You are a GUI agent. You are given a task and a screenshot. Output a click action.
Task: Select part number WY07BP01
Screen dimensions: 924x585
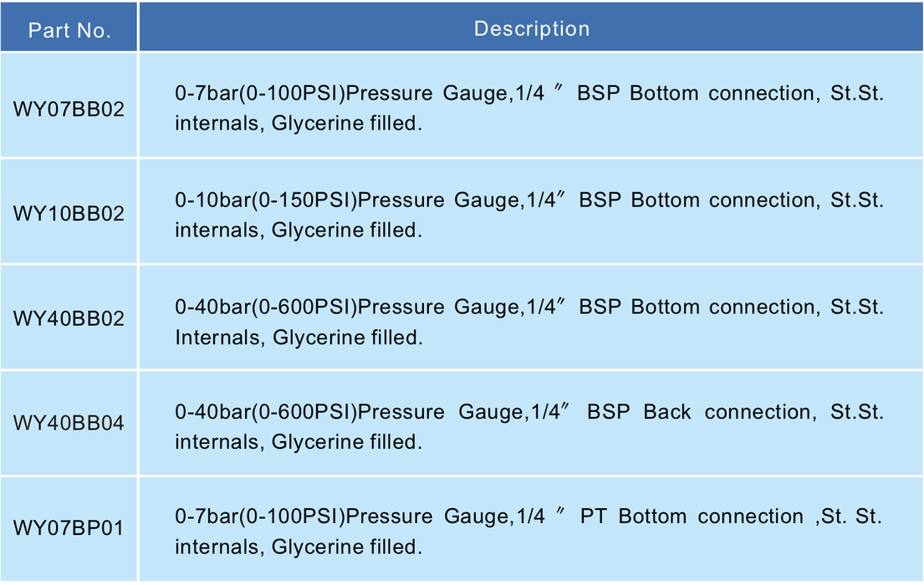point(69,528)
